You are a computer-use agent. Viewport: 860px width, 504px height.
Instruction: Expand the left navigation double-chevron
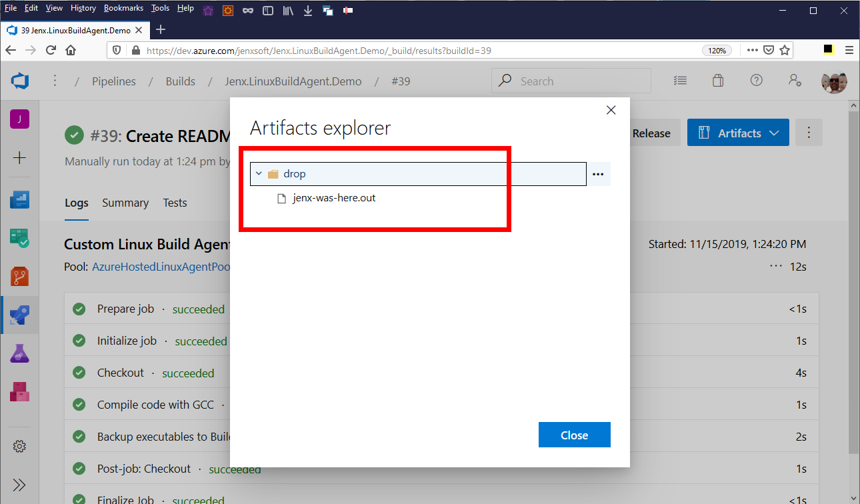pyautogui.click(x=19, y=485)
